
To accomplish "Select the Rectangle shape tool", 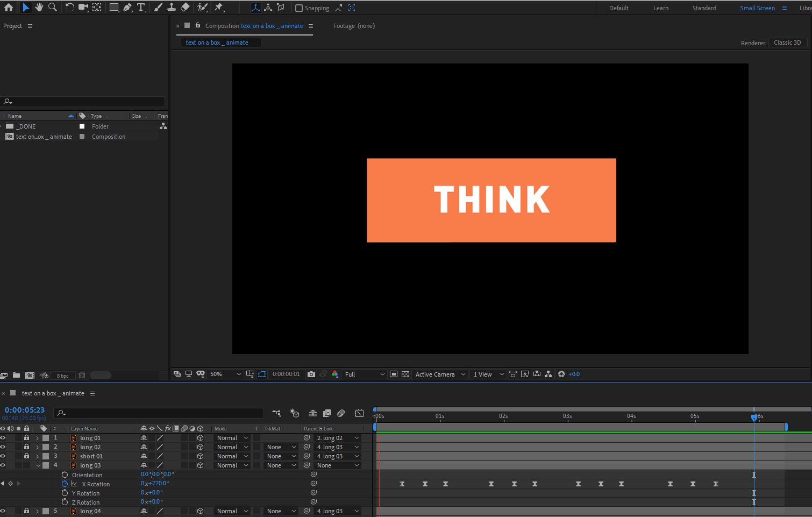I will [x=114, y=8].
